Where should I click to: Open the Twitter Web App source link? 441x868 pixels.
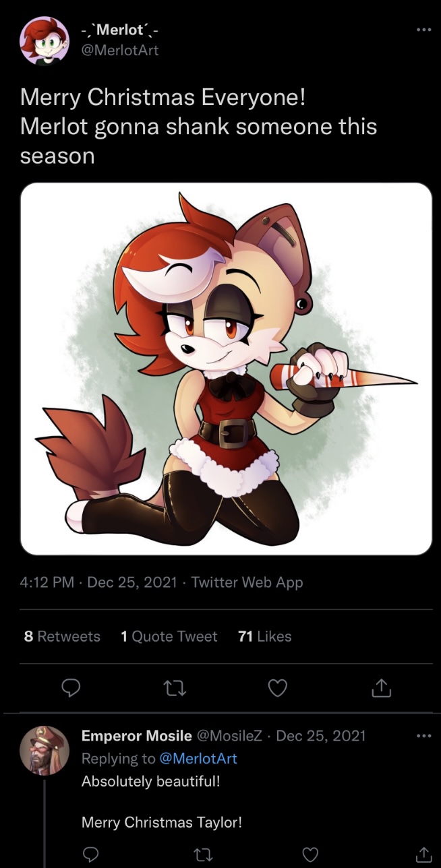pos(247,582)
